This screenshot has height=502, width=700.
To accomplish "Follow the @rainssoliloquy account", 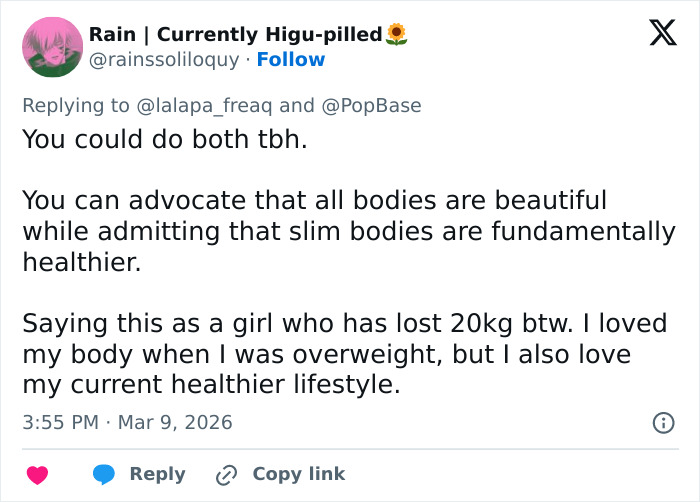I will (291, 60).
